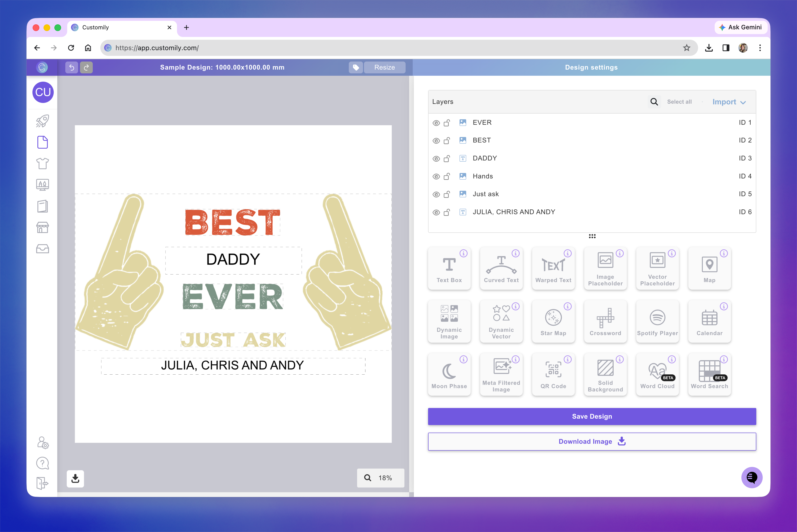
Task: Add a Word Cloud beta element
Action: coord(657,374)
